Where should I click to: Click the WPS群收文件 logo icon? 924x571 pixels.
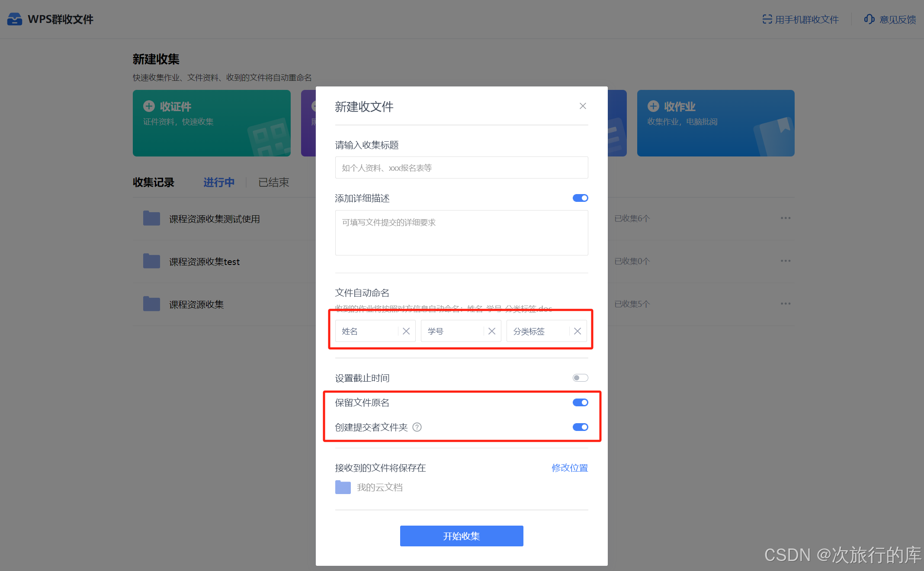pos(15,19)
